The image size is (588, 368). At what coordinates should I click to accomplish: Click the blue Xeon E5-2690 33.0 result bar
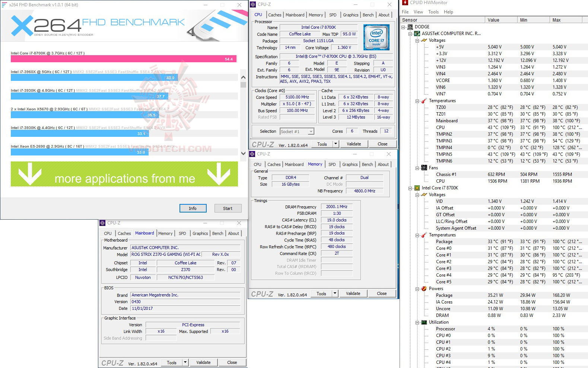pos(80,152)
